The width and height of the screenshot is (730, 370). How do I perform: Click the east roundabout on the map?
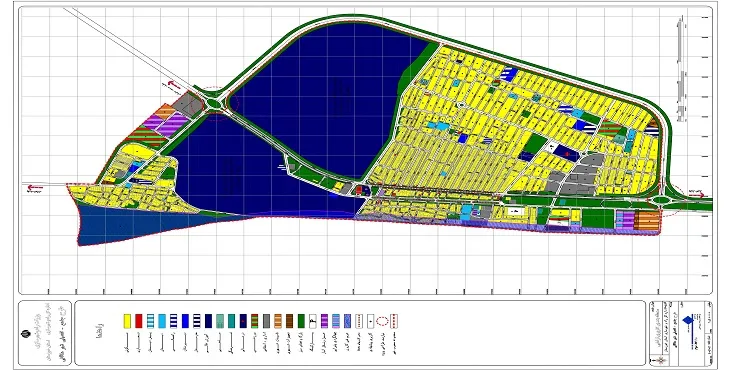(x=661, y=201)
